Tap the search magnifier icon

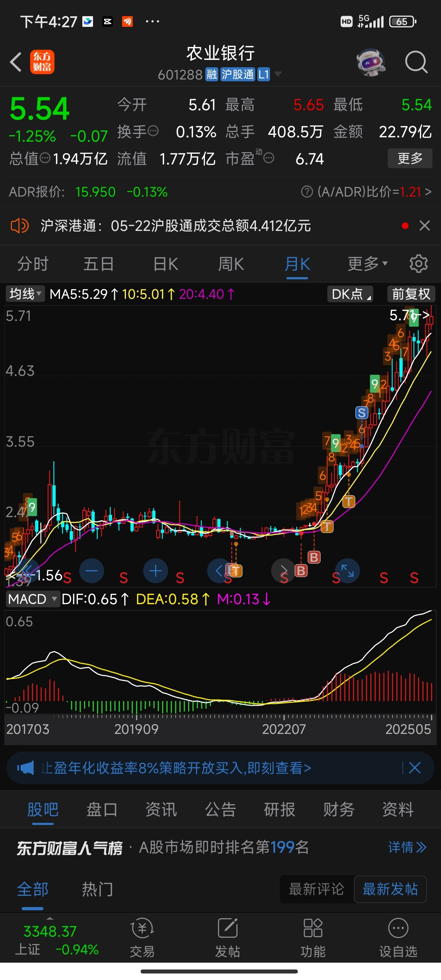(x=416, y=62)
